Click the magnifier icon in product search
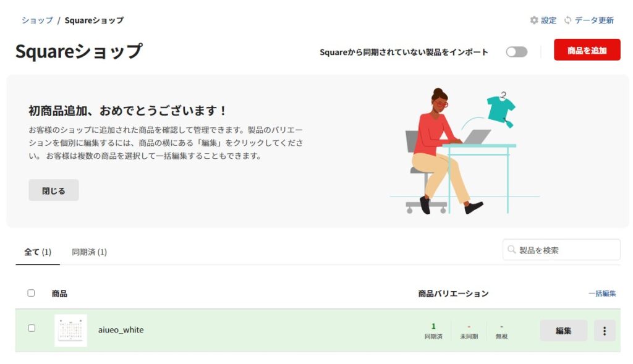The width and height of the screenshot is (633, 364). [511, 250]
